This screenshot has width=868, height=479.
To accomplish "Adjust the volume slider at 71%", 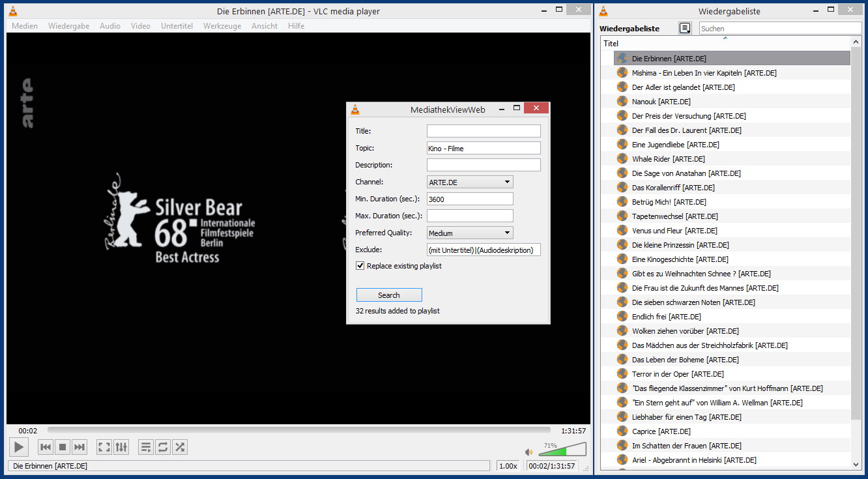I will (562, 450).
